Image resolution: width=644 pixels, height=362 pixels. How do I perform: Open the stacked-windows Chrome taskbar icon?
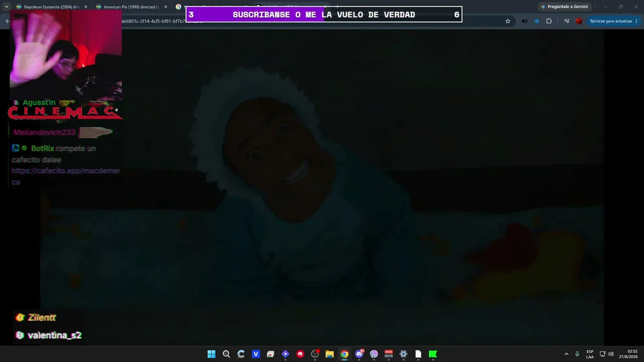271,354
